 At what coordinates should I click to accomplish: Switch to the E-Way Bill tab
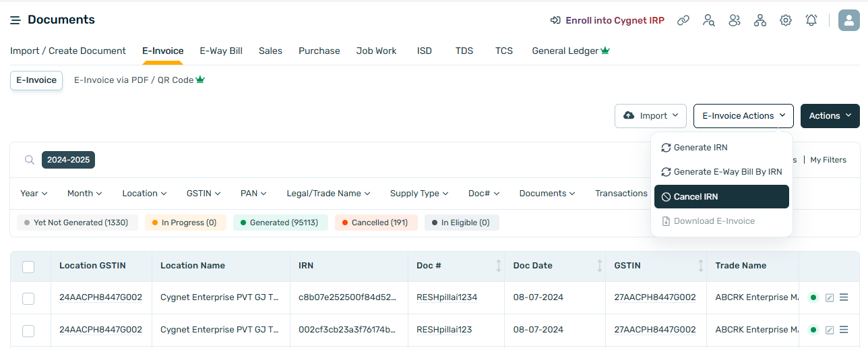pyautogui.click(x=221, y=51)
